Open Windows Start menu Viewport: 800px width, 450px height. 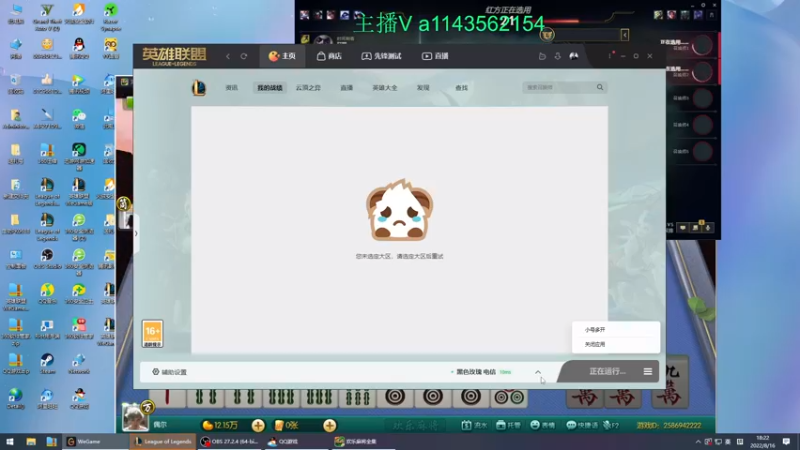tap(9, 442)
